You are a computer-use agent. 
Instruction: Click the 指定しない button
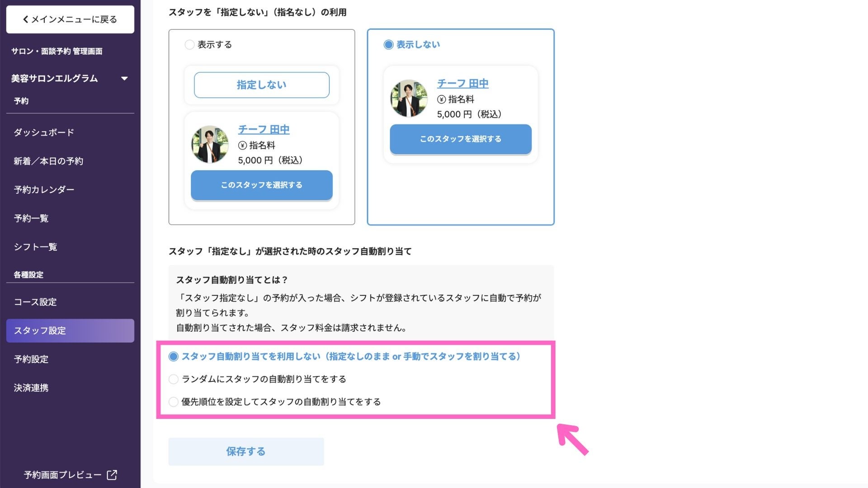point(261,85)
